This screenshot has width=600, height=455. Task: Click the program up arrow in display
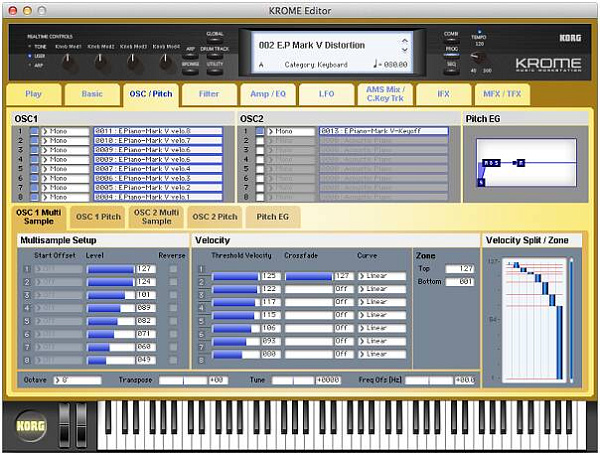[405, 41]
